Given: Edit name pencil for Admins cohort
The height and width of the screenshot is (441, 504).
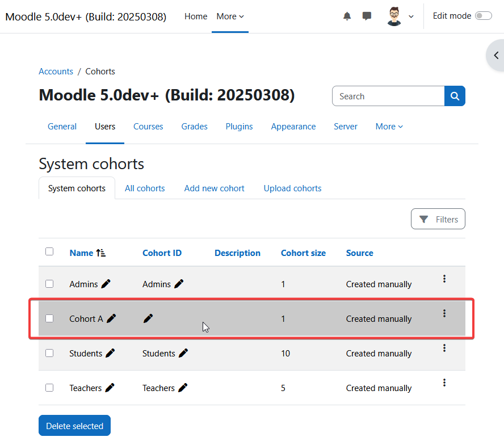Looking at the screenshot, I should [x=106, y=284].
